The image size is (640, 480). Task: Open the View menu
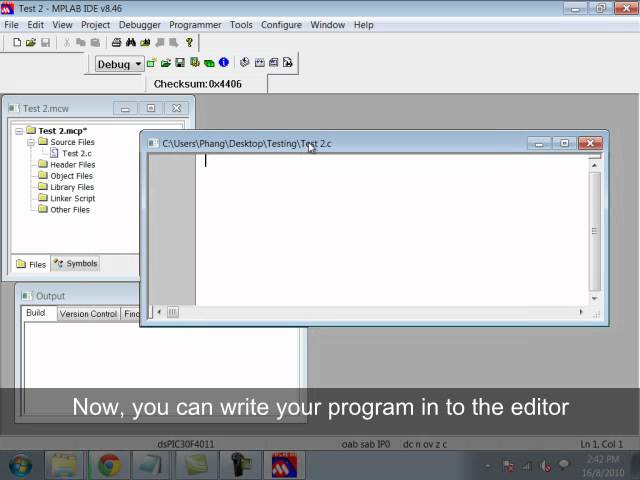(62, 25)
